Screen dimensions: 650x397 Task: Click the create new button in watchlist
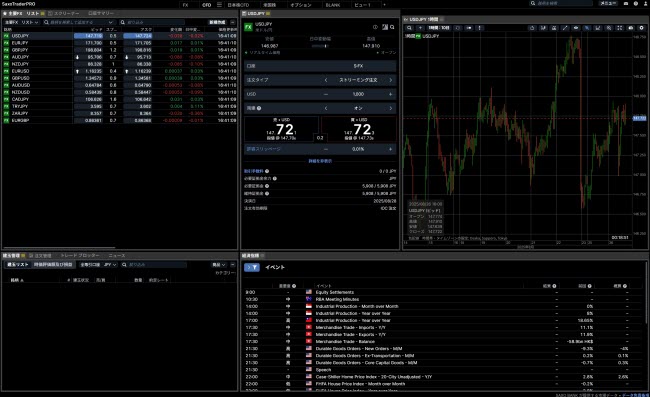(x=217, y=22)
